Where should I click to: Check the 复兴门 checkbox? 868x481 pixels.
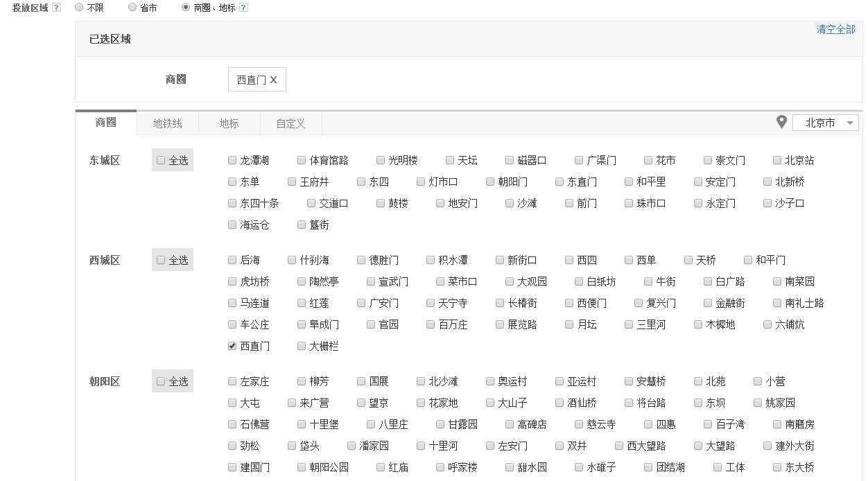pos(639,303)
